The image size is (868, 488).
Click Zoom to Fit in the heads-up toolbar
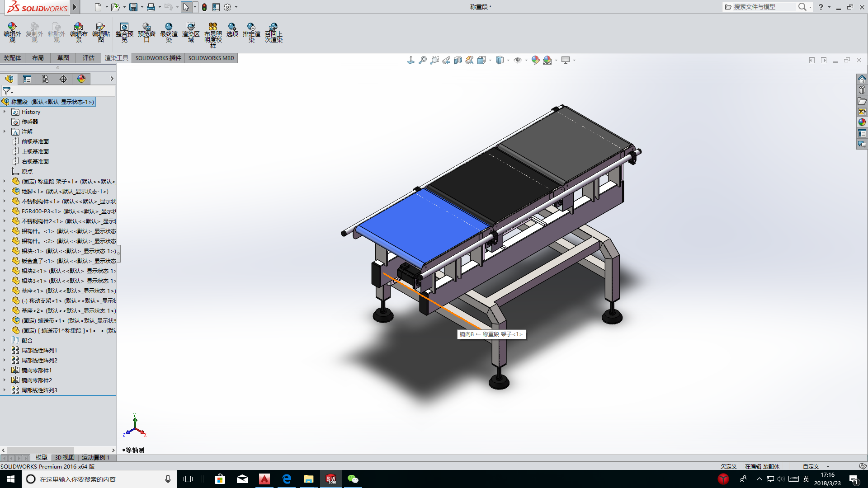click(423, 60)
